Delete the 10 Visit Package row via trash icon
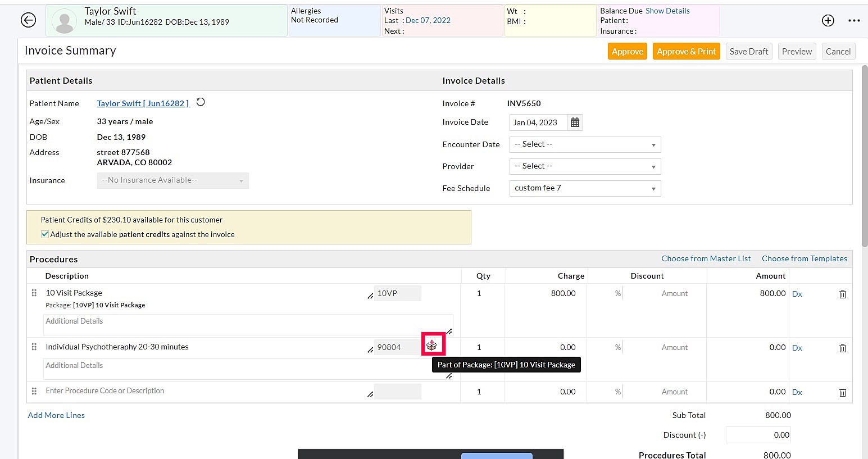 [842, 294]
